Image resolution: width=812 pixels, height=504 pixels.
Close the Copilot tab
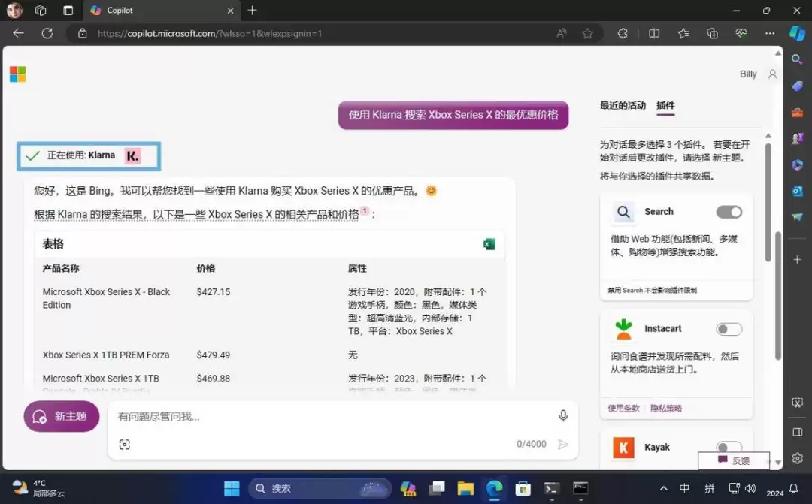tap(230, 11)
